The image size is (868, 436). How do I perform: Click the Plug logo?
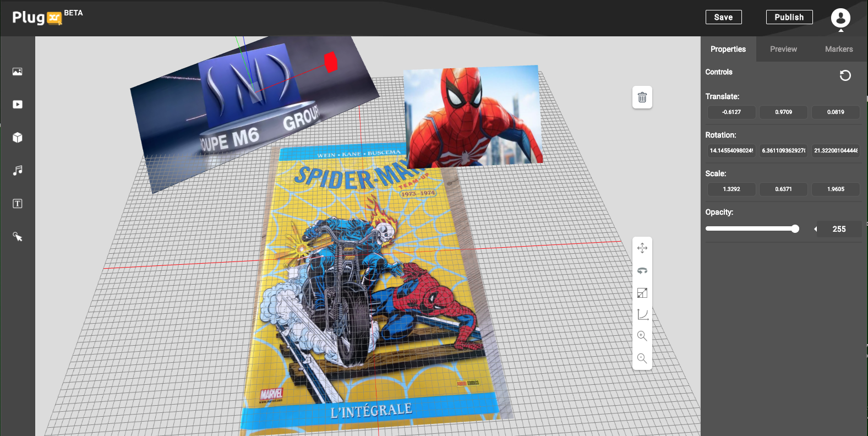(x=37, y=18)
